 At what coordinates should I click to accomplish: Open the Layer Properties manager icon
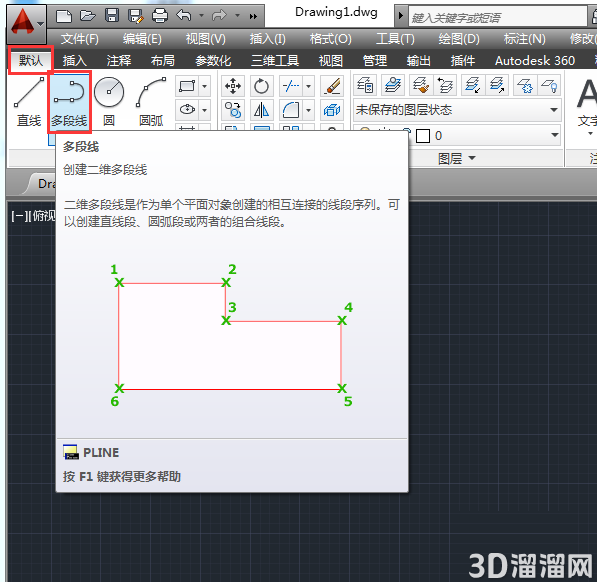[365, 85]
